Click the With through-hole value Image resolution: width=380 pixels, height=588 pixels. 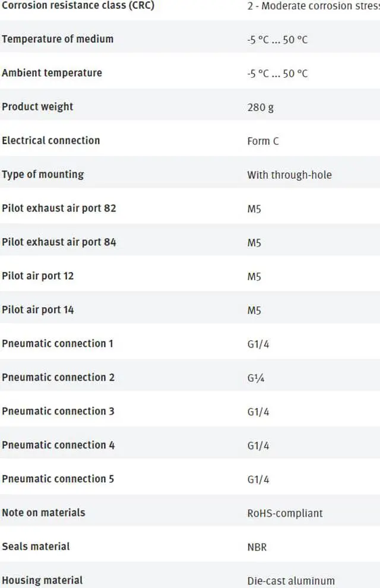click(289, 175)
